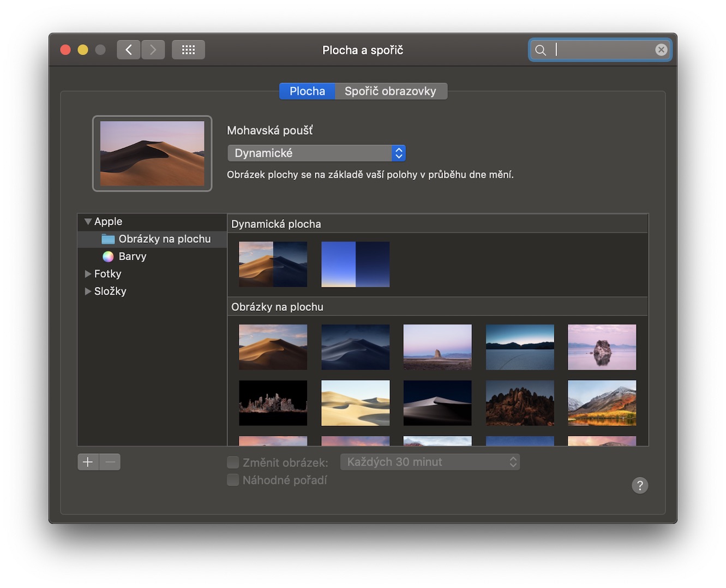The image size is (726, 588).
Task: Select the Plocha tab
Action: (x=307, y=91)
